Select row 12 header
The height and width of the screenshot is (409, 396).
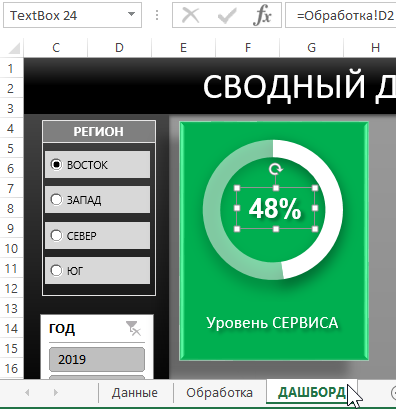point(11,288)
